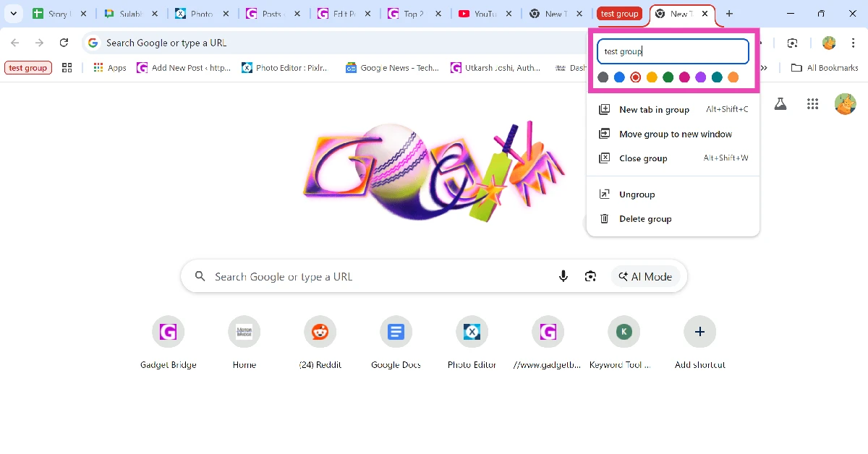The image size is (868, 454).
Task: Click the Search Labs flask icon
Action: [x=780, y=104]
